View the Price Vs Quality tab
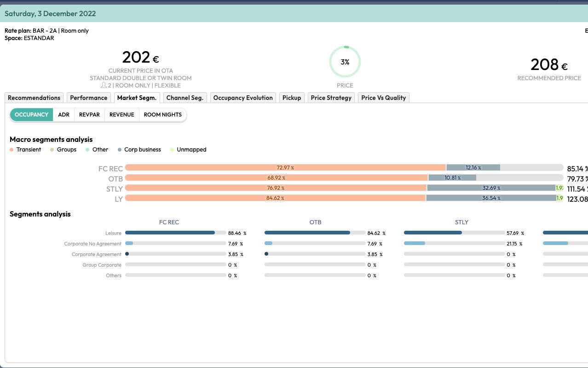 click(383, 98)
